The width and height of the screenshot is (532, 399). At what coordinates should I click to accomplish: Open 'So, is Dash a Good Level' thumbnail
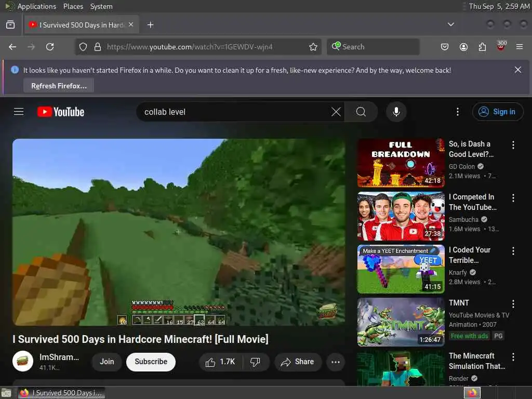[401, 163]
